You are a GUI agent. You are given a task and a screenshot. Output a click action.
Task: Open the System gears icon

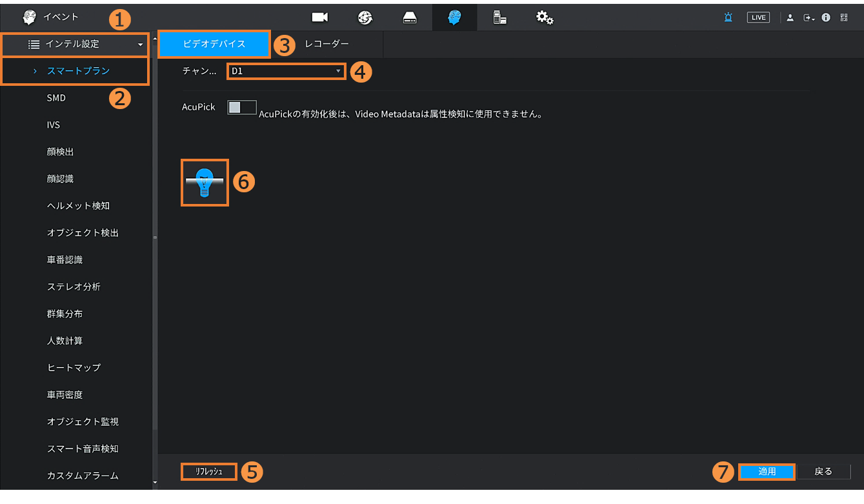(x=545, y=17)
